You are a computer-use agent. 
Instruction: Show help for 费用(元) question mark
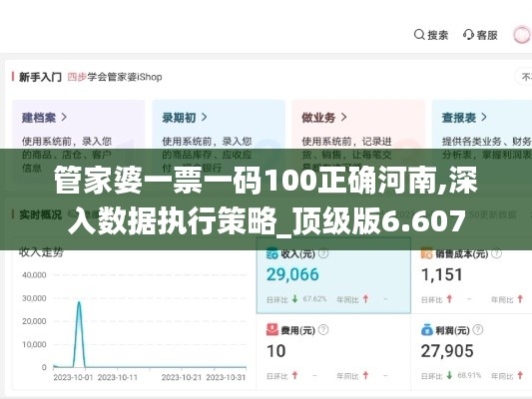coord(323,329)
